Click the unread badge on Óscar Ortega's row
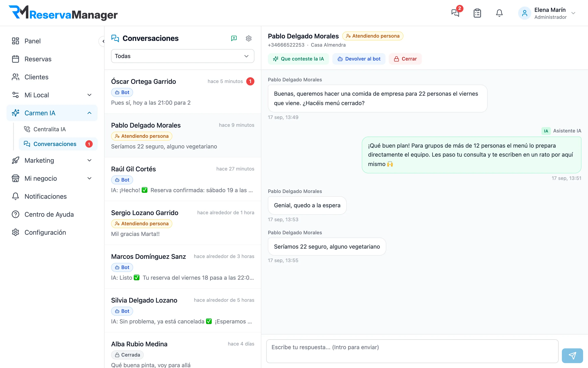 pos(250,81)
